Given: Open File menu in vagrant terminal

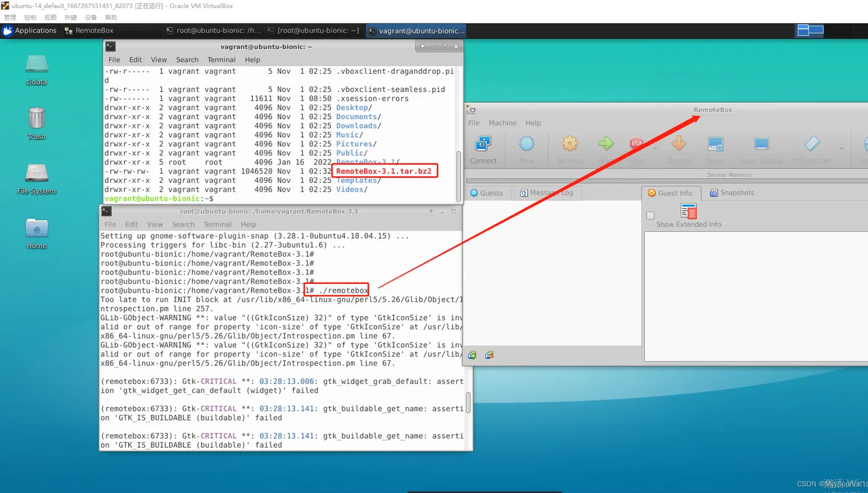Looking at the screenshot, I should [x=115, y=60].
